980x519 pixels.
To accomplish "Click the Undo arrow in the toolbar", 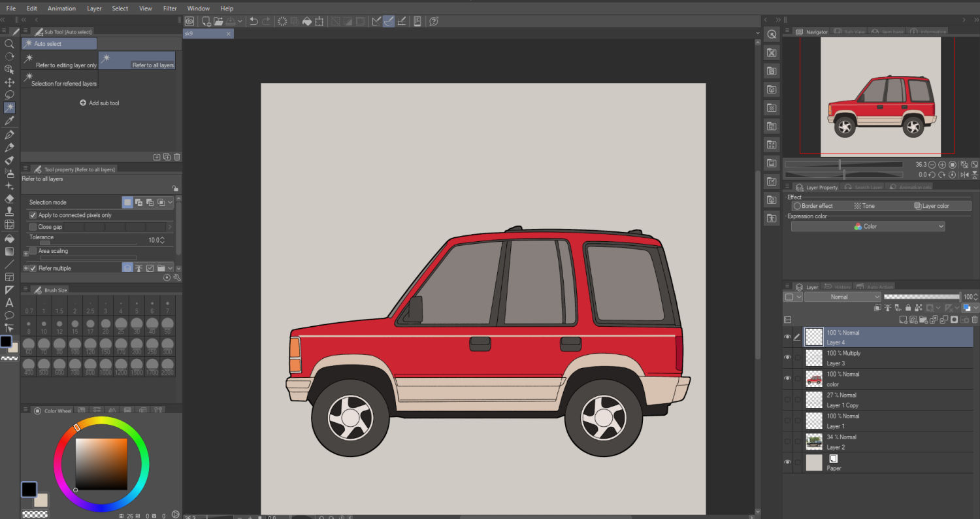I will pos(253,22).
